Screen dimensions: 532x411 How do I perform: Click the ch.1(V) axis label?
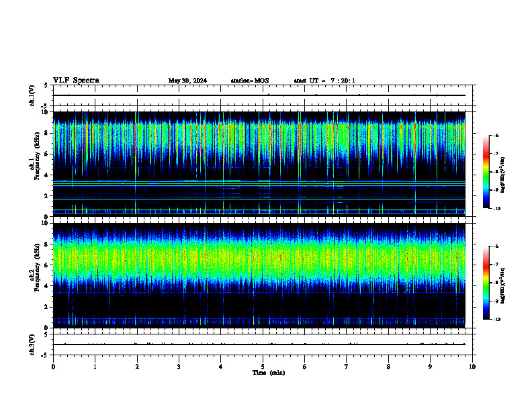32,95
